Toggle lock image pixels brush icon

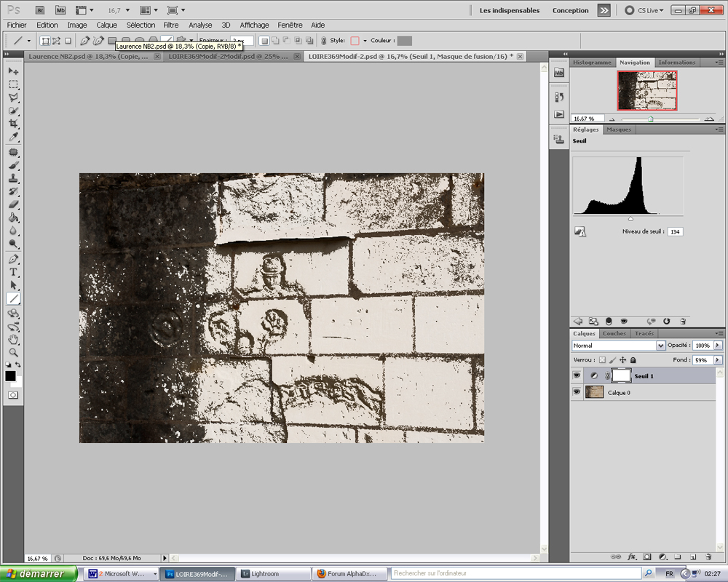[612, 359]
